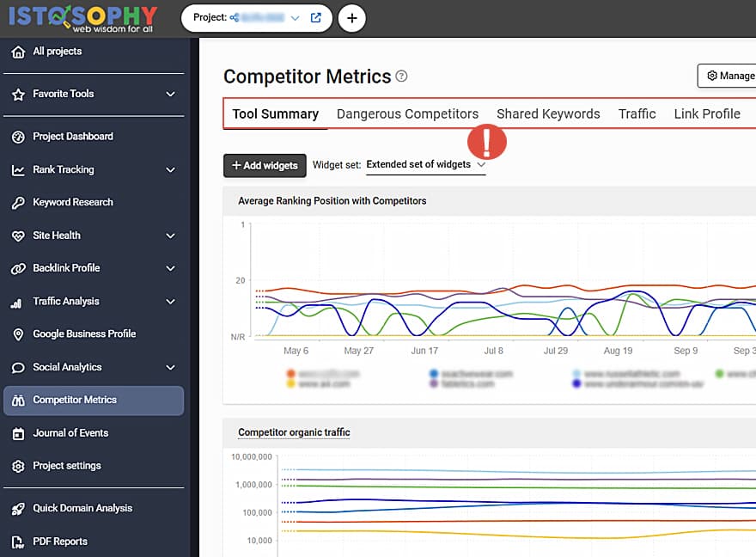Screen dimensions: 756x557
Task: Click the Quick Domain Analysis rocket icon
Action: pos(18,509)
